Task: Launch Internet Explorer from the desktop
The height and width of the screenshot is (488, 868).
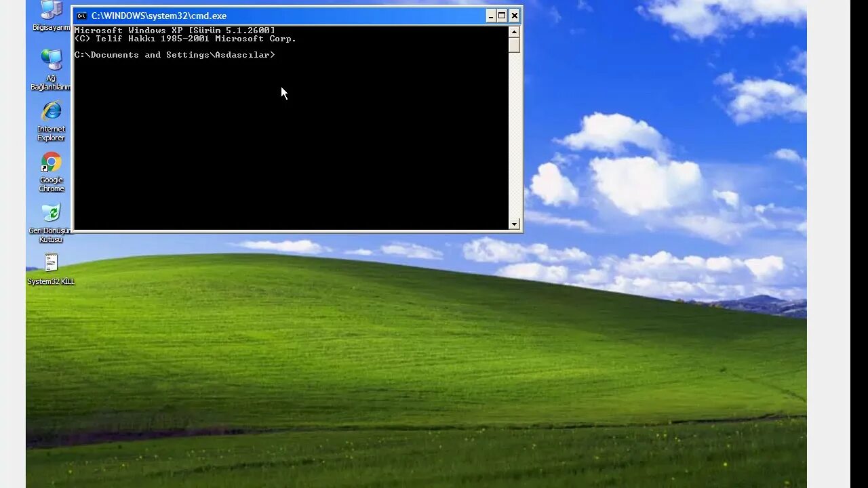Action: pos(52,121)
